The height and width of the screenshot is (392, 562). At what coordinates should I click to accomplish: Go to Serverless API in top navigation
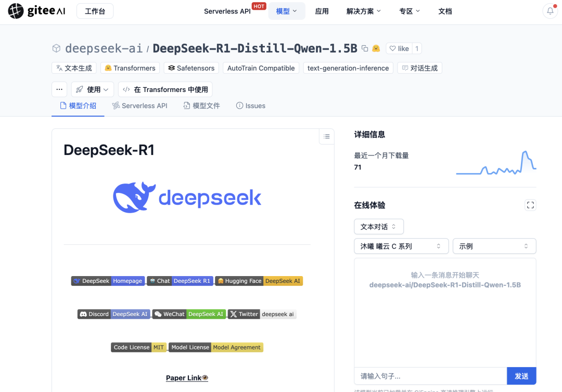(x=227, y=11)
